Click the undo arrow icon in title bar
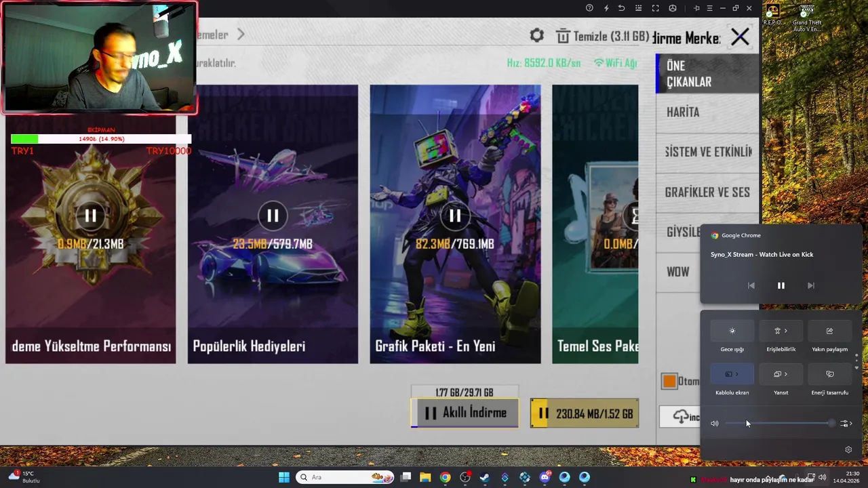Image resolution: width=868 pixels, height=488 pixels. tap(622, 8)
